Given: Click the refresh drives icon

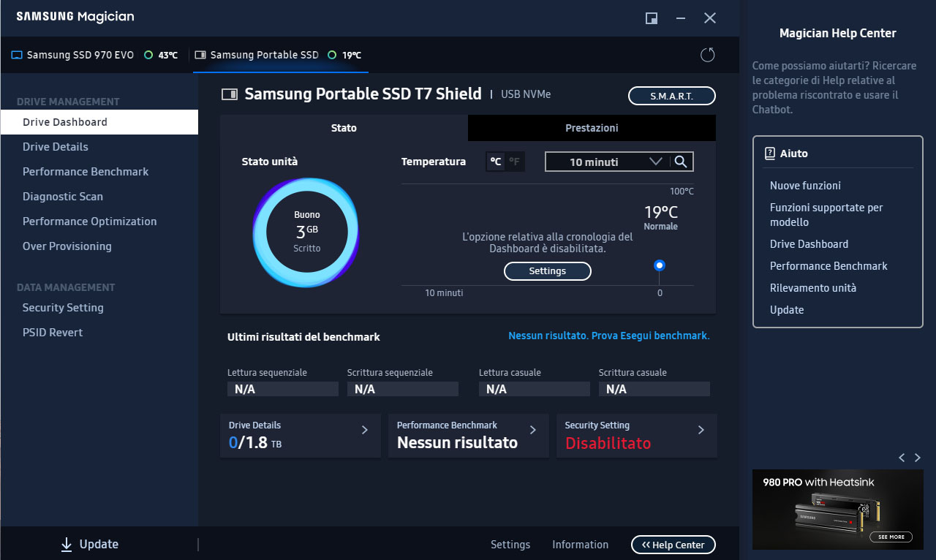Looking at the screenshot, I should pos(707,55).
